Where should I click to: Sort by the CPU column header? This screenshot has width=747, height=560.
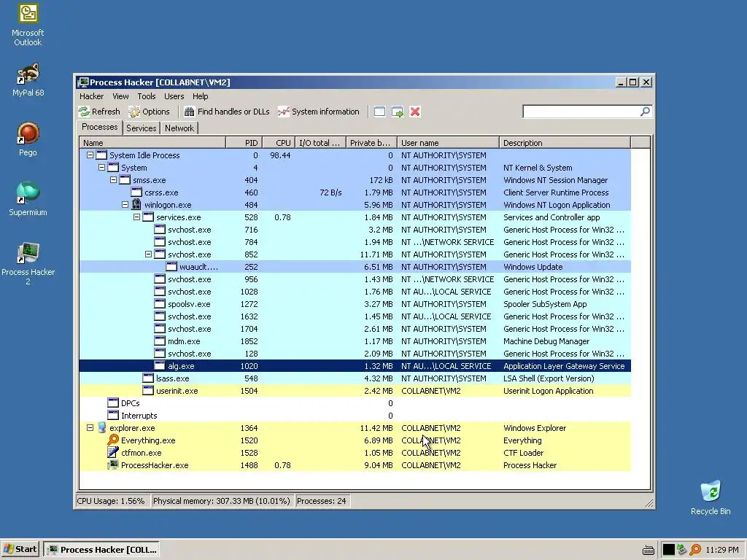click(x=278, y=142)
